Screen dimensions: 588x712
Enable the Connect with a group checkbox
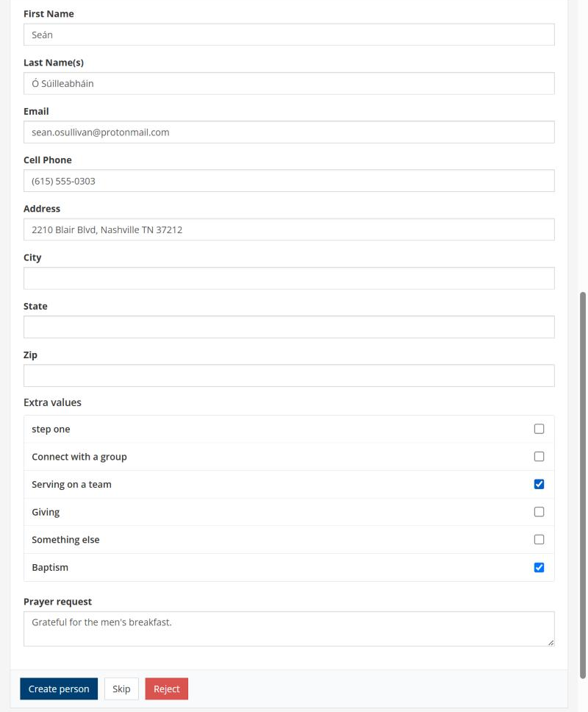[x=539, y=456]
